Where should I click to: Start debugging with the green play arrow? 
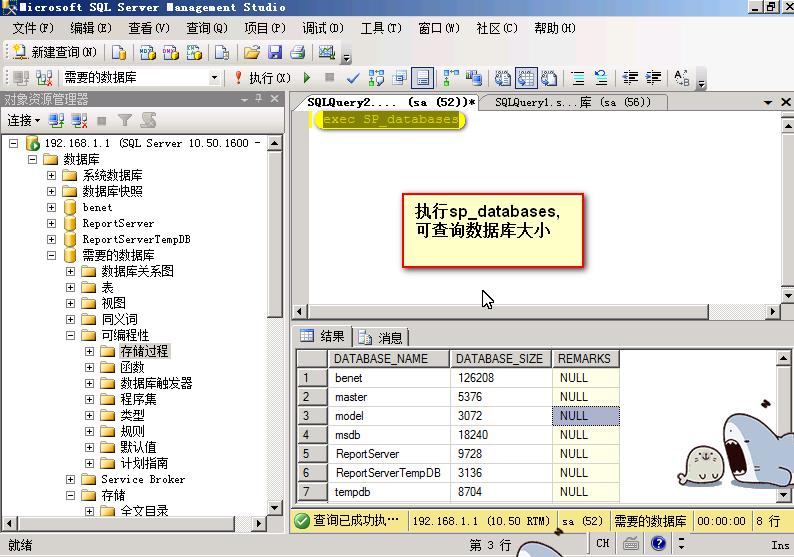pyautogui.click(x=306, y=78)
